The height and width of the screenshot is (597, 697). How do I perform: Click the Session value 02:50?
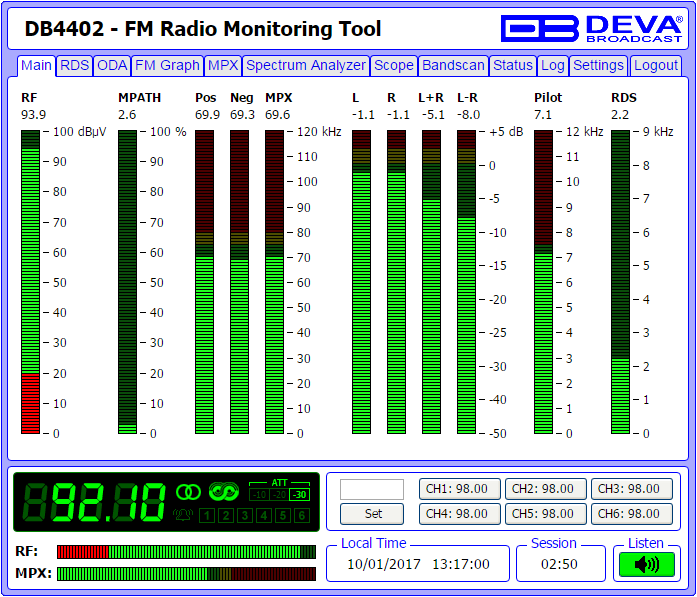pyautogui.click(x=559, y=565)
